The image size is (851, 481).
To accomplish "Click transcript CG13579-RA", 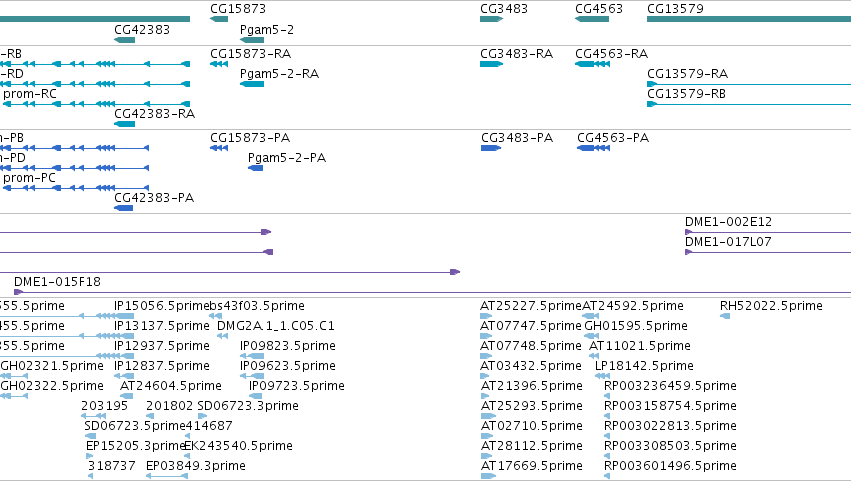I will [x=687, y=74].
